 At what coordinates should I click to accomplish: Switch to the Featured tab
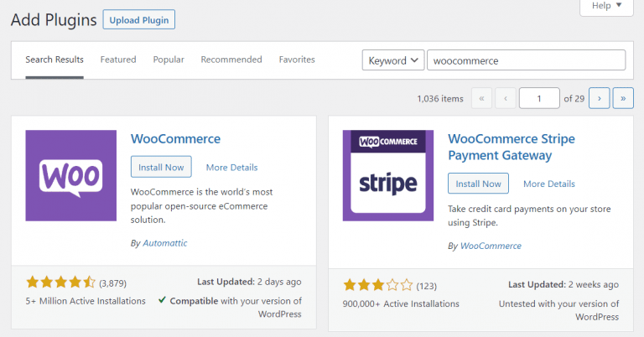[118, 60]
